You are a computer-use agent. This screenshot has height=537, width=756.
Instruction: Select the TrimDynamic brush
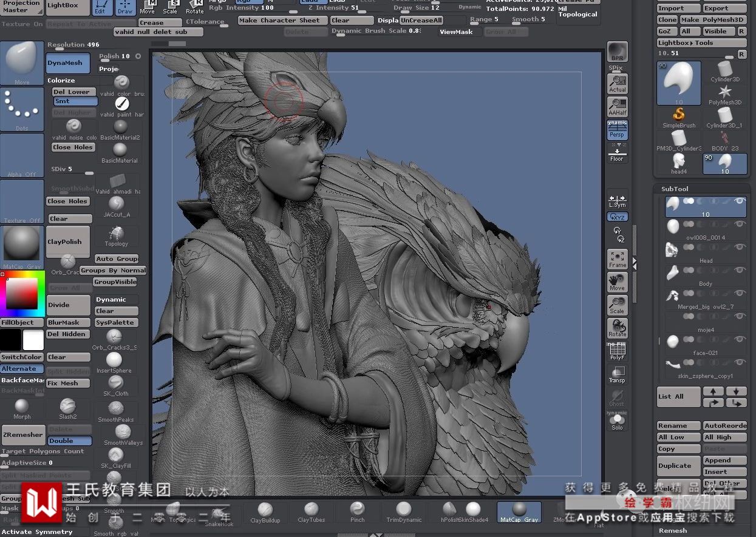tap(404, 512)
